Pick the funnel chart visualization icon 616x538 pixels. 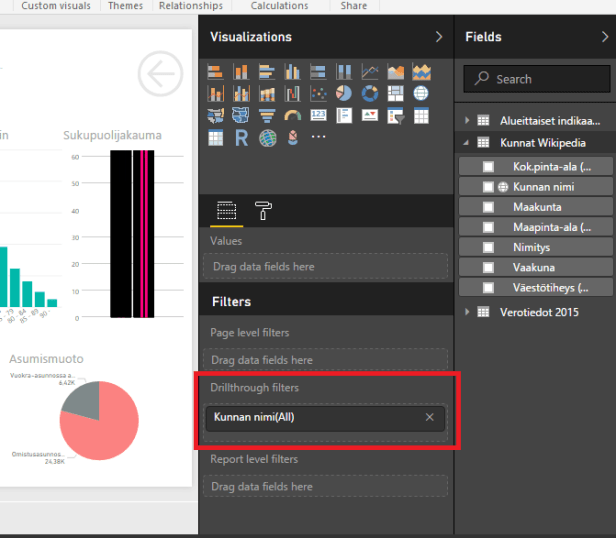click(267, 116)
